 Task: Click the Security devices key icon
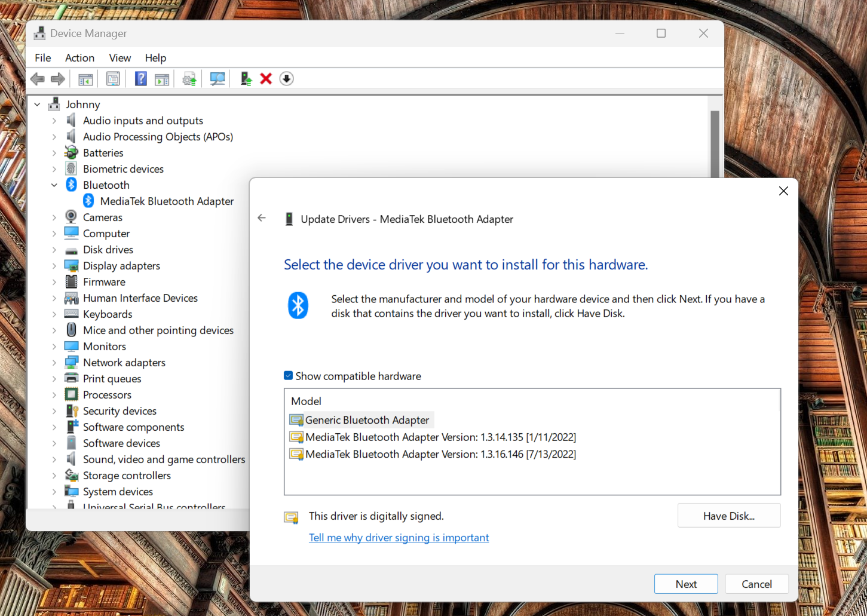pos(72,410)
